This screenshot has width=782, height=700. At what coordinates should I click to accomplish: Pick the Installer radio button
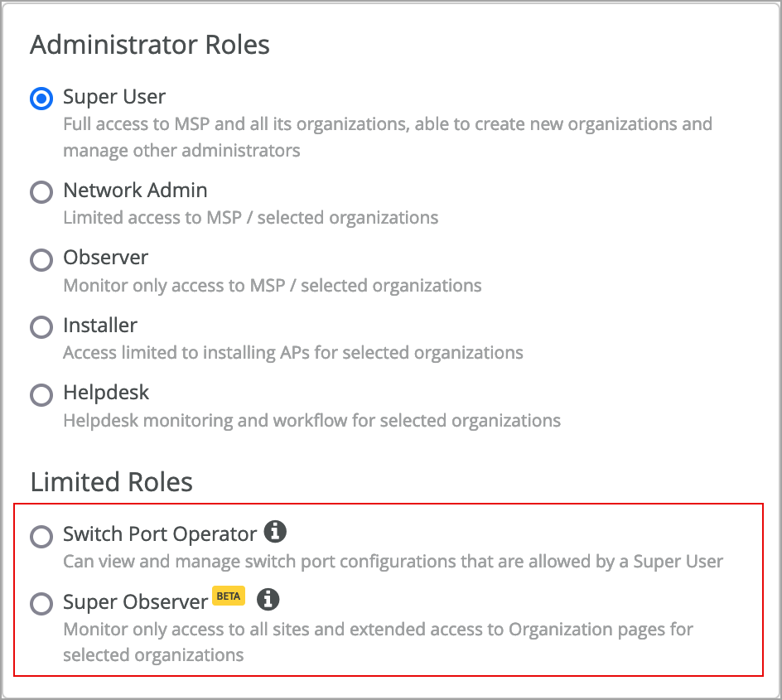tap(41, 327)
